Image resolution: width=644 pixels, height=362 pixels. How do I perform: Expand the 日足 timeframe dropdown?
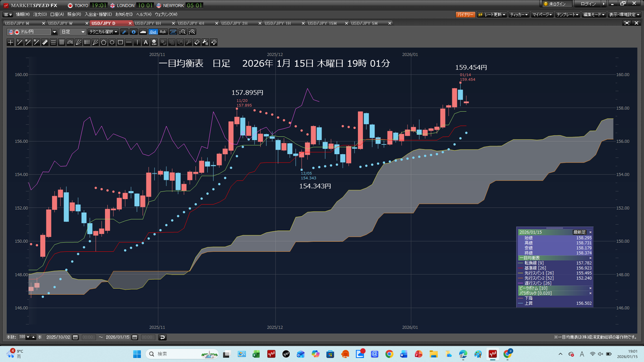[82, 32]
